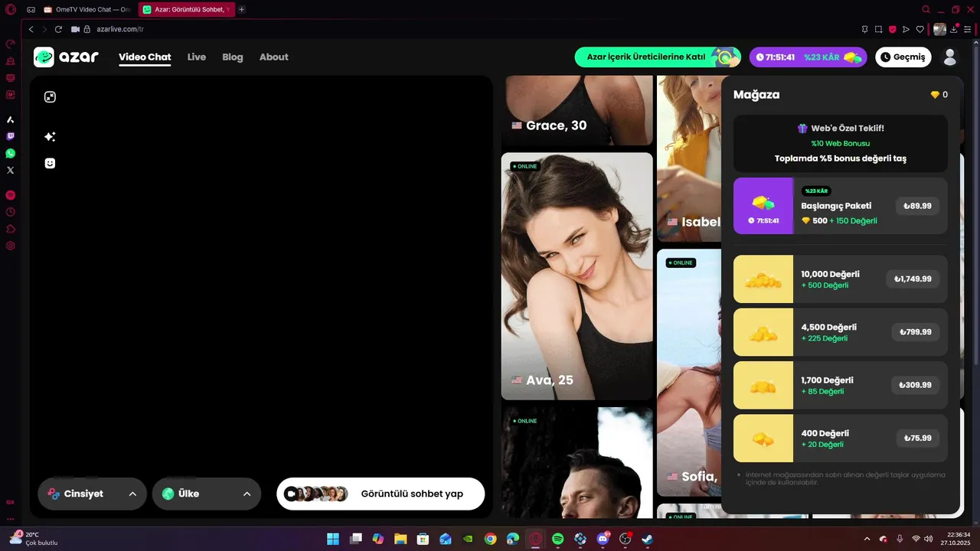Open the Blog menu item
The height and width of the screenshot is (551, 980).
(233, 57)
